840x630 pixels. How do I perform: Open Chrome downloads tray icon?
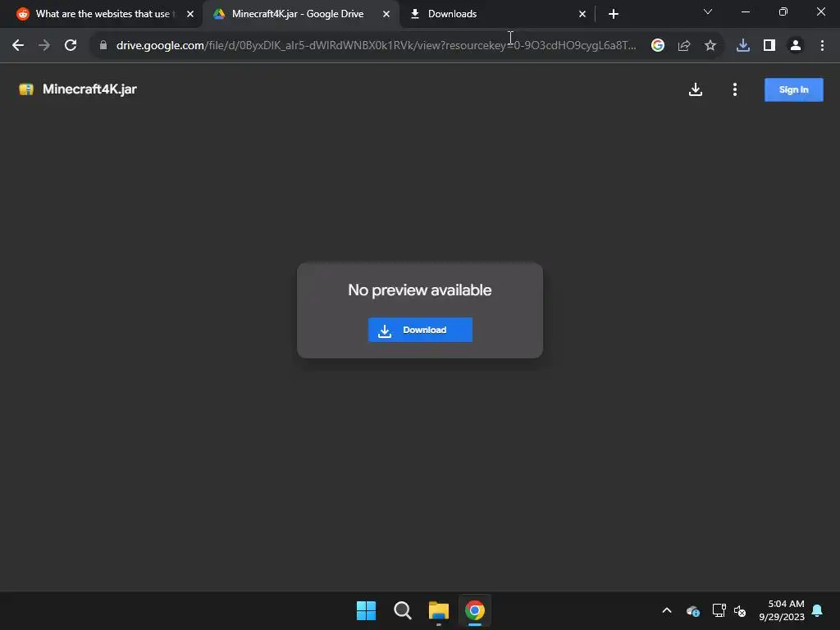[742, 46]
